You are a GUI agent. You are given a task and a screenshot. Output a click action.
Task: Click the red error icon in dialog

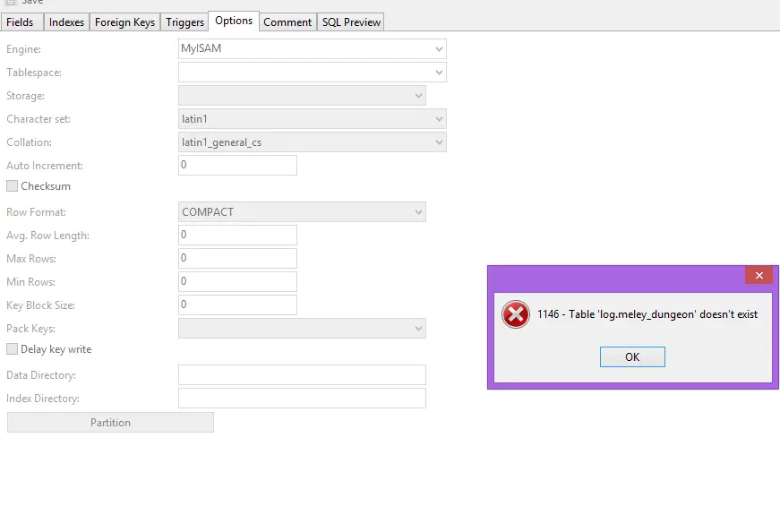[x=516, y=314]
